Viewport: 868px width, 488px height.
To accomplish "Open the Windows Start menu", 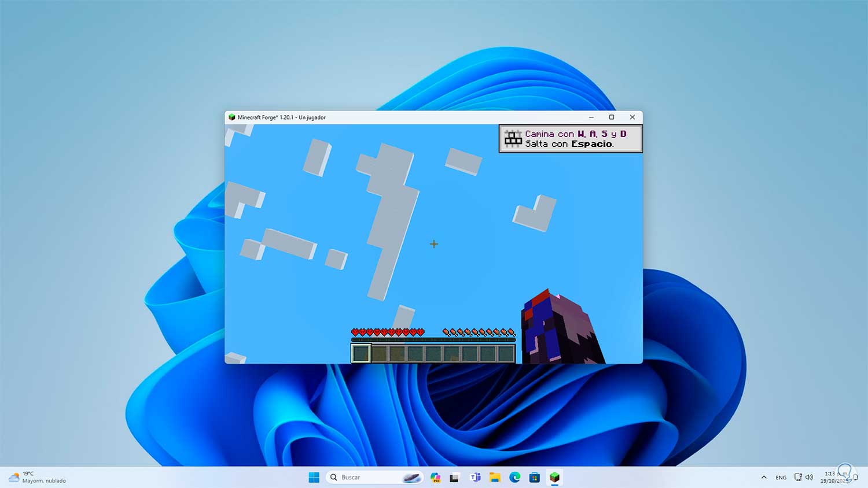I will 314,477.
